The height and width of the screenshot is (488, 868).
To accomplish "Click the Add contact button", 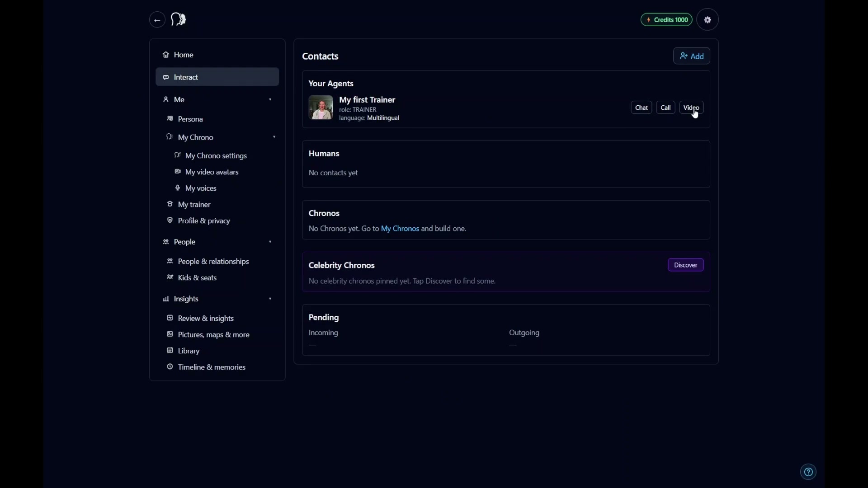I will pyautogui.click(x=691, y=56).
